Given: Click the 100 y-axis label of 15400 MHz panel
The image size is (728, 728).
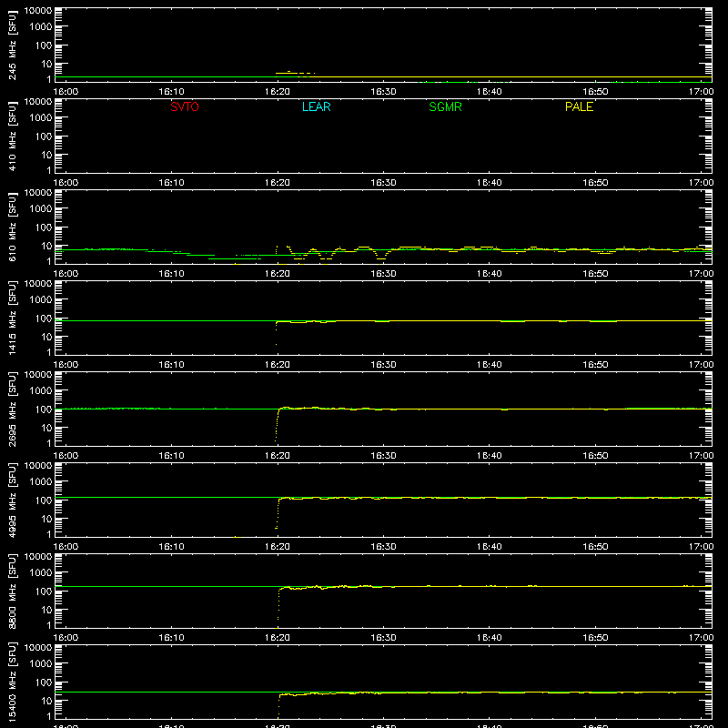Looking at the screenshot, I should (x=44, y=682).
